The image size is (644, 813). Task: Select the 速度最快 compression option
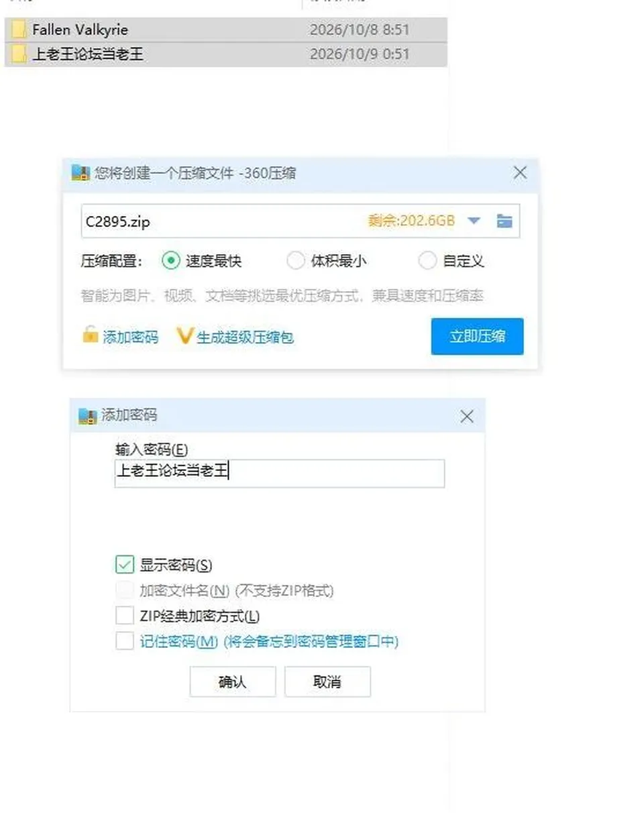(x=172, y=260)
